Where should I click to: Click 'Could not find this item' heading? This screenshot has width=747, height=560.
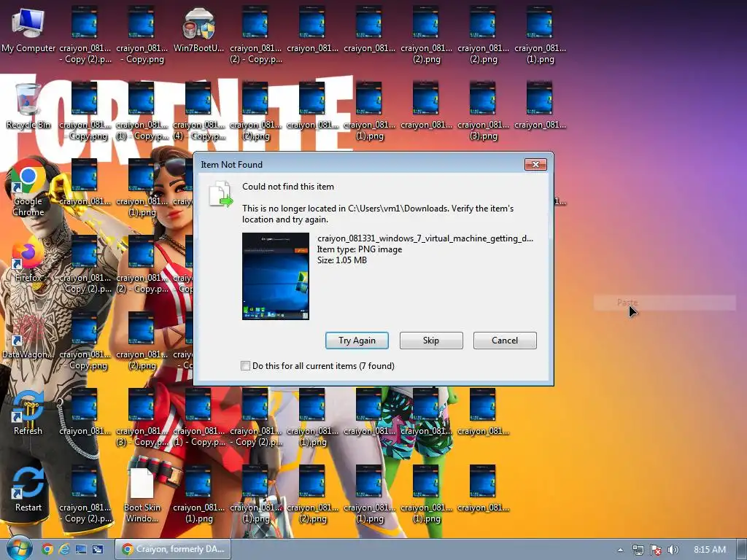click(x=287, y=187)
